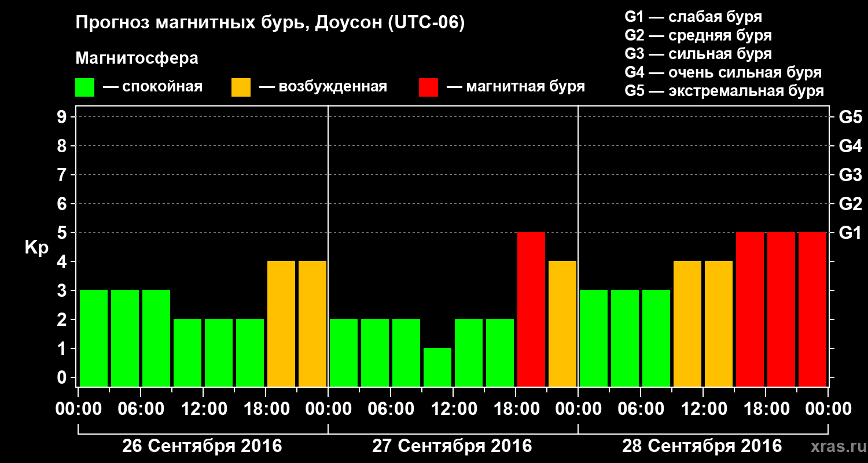
Task: Click the '28 Сентября 2016' date label
Action: [x=702, y=446]
